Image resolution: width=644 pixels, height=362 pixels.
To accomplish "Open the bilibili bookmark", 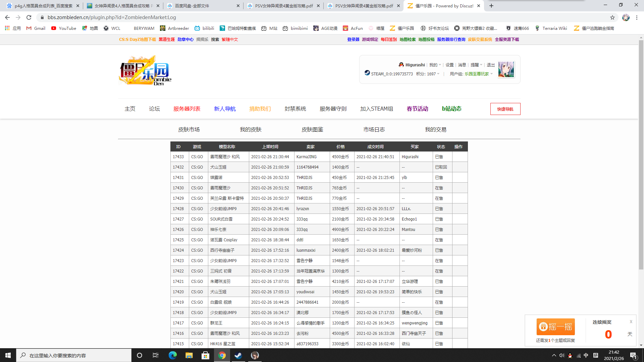I will pyautogui.click(x=204, y=28).
